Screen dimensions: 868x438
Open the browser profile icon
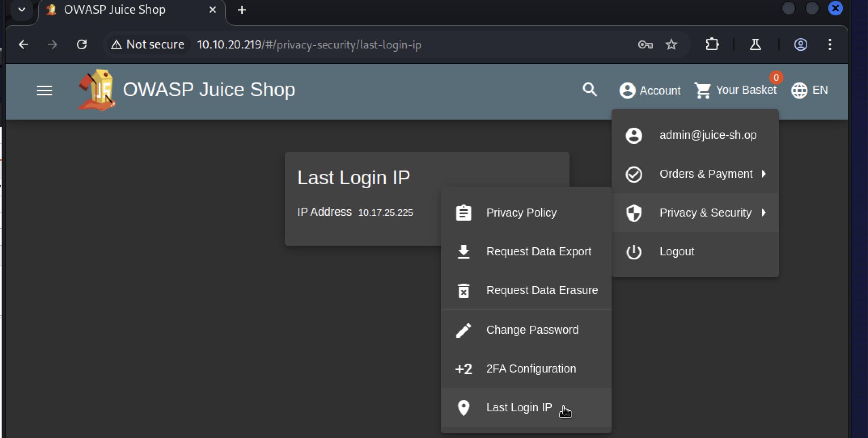(800, 44)
